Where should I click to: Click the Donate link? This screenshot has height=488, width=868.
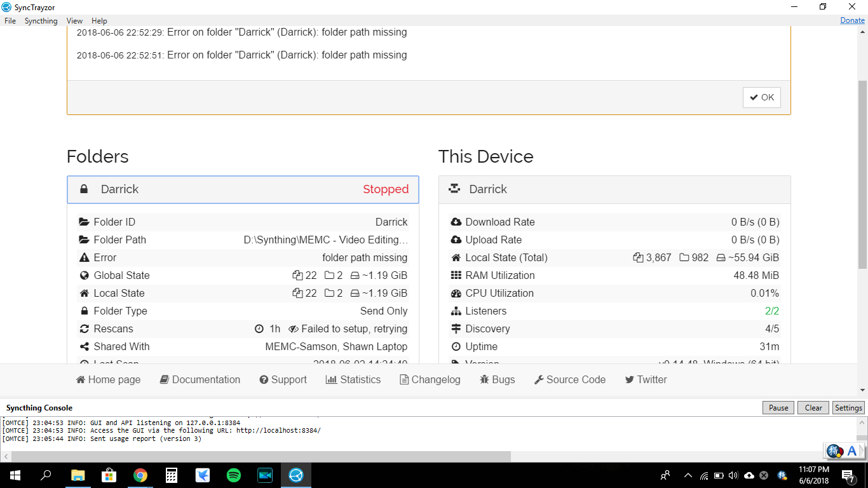coord(852,20)
